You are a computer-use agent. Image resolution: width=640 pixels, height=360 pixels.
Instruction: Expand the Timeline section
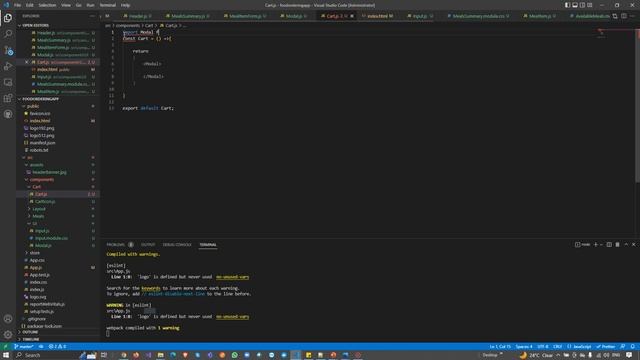pos(31,339)
